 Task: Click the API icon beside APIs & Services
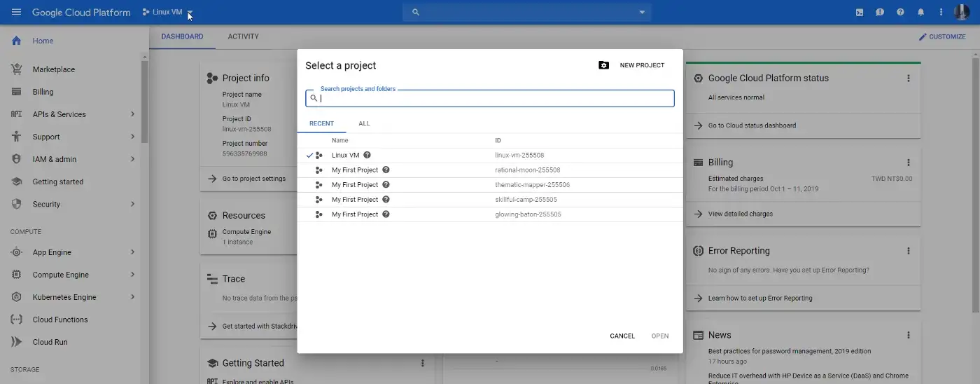16,114
